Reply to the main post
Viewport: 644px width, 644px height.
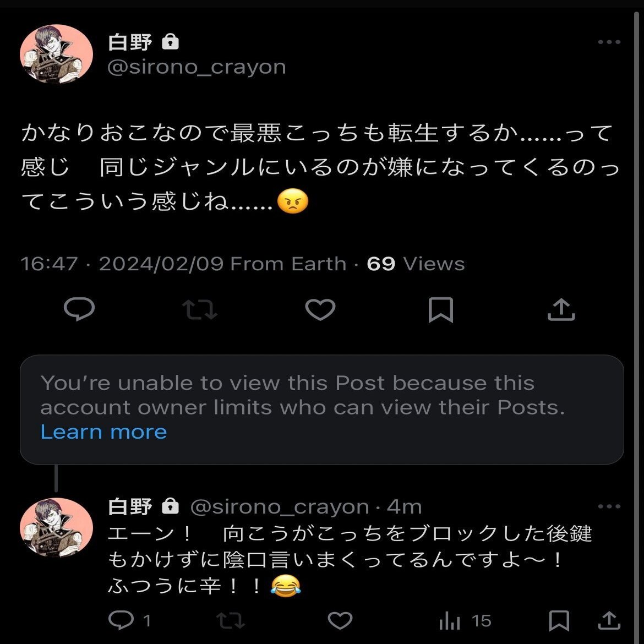79,309
